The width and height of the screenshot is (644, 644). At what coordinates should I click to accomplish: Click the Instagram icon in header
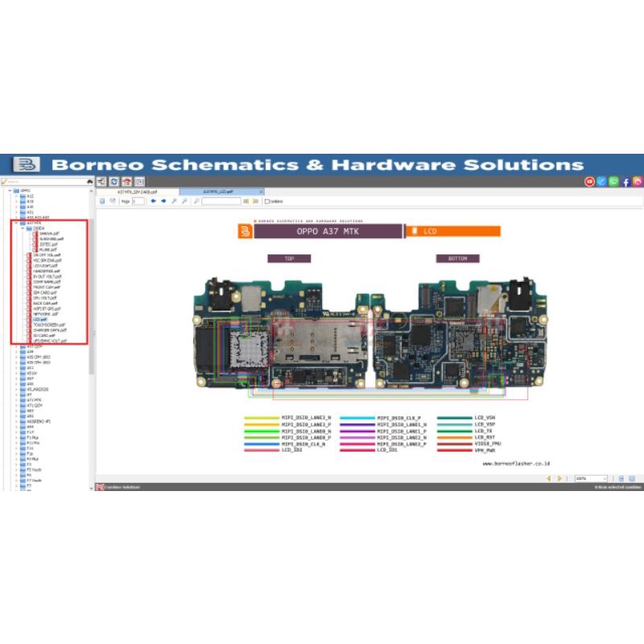(638, 182)
